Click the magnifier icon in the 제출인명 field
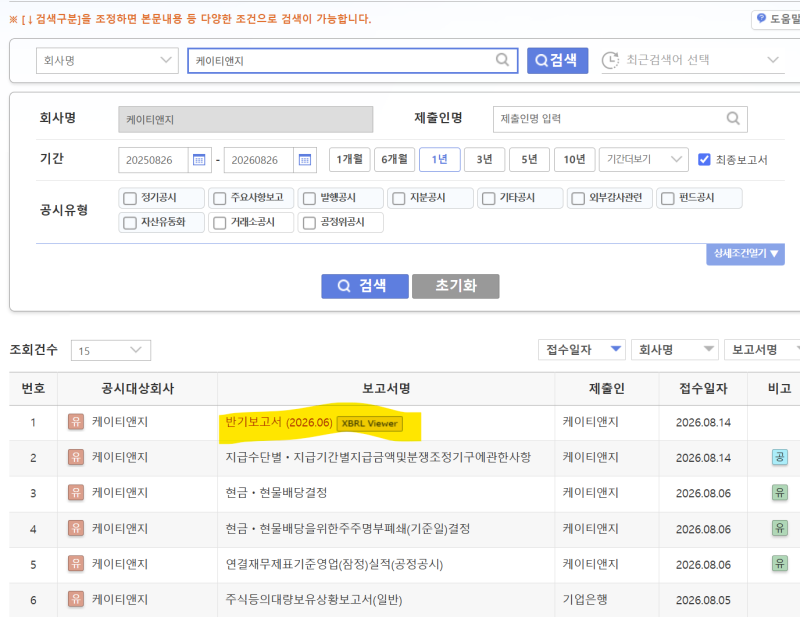Image resolution: width=800 pixels, height=617 pixels. point(733,118)
